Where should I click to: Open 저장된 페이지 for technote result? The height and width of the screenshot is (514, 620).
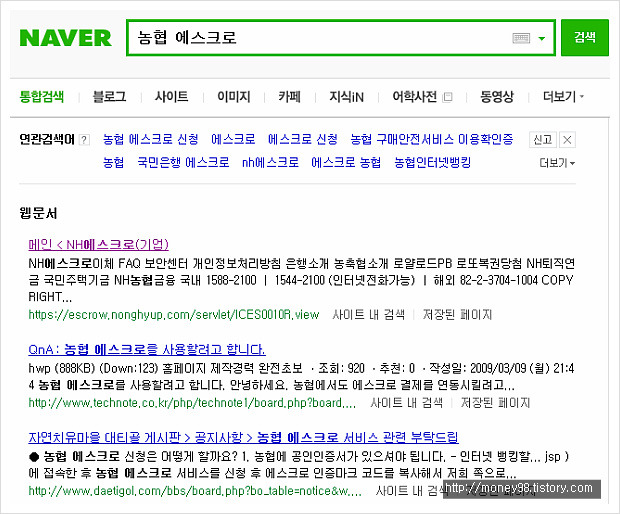pyautogui.click(x=495, y=403)
